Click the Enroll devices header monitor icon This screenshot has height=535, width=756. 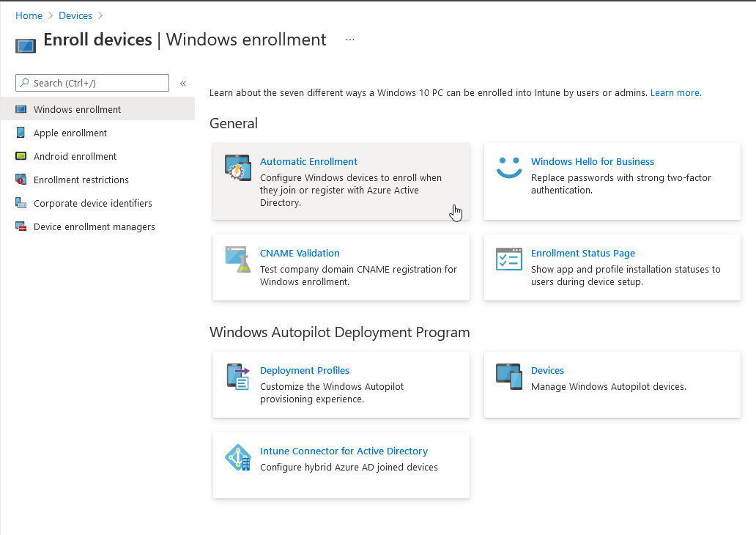(x=26, y=45)
